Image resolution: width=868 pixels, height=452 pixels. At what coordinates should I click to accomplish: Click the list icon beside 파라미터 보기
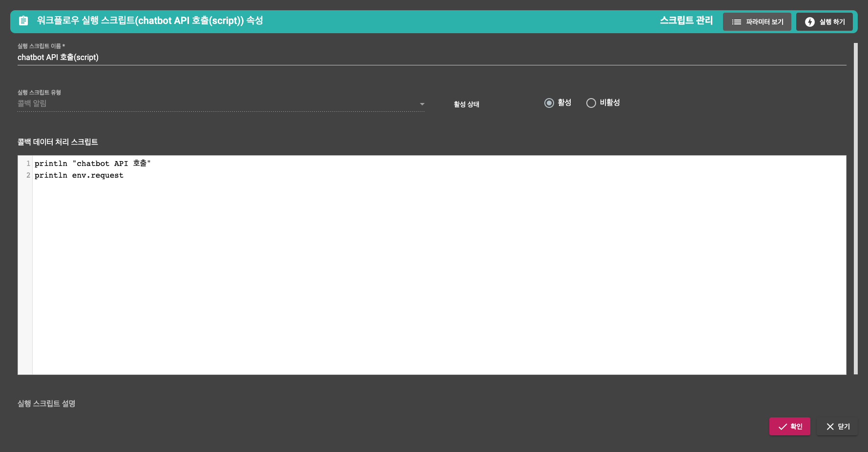736,22
